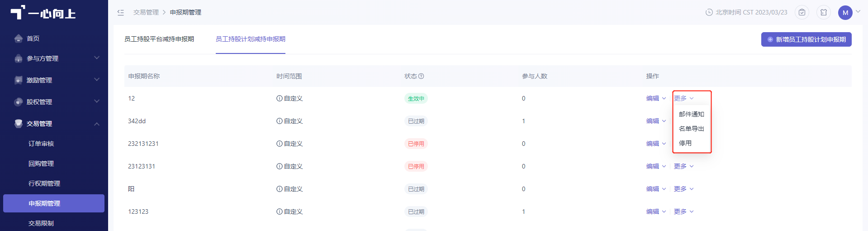Switch to 员工持股平台减持申报期 tab
The width and height of the screenshot is (868, 231).
[159, 39]
